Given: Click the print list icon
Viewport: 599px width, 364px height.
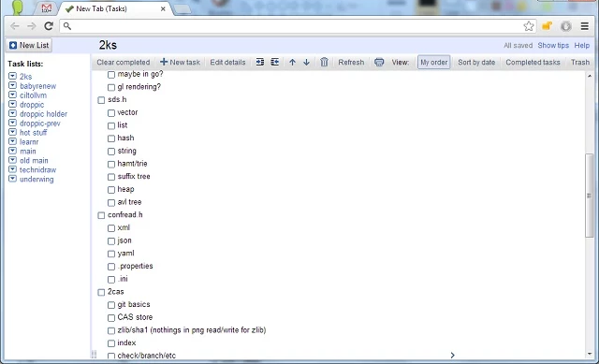Looking at the screenshot, I should pos(379,63).
